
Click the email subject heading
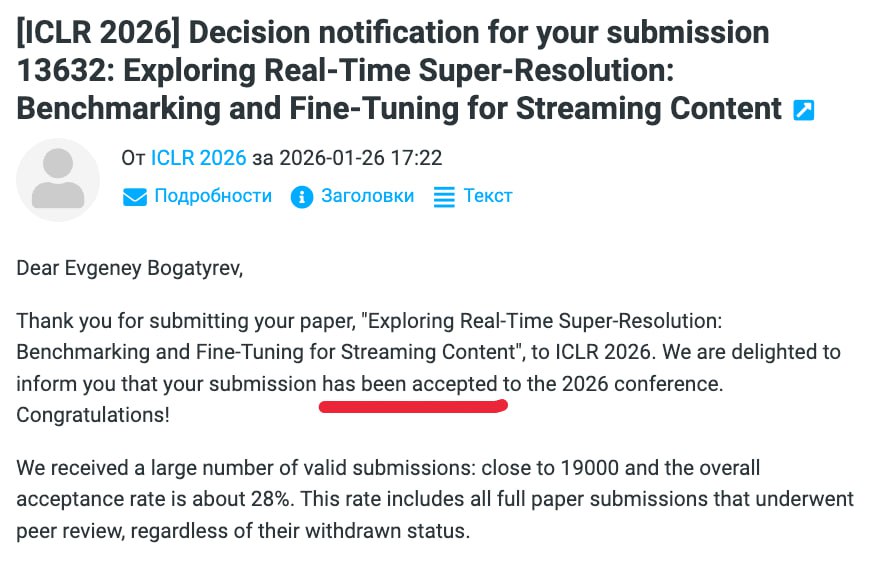[x=393, y=71]
